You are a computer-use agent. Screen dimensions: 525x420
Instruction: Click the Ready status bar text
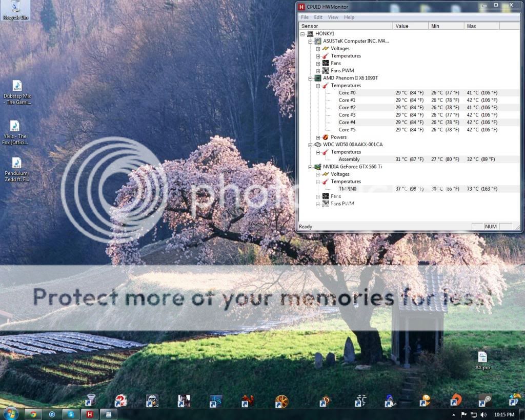tap(306, 227)
